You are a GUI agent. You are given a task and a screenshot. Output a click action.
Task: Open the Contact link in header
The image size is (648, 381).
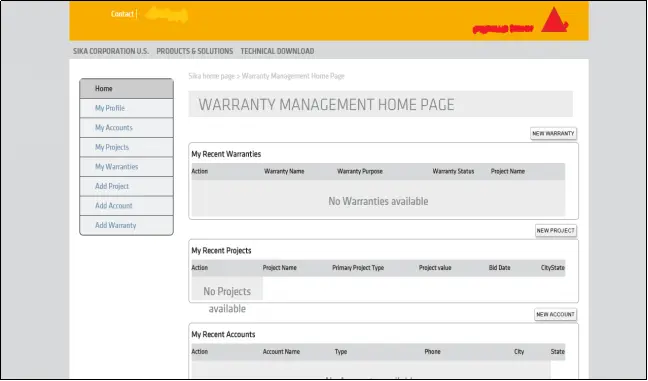tap(122, 14)
